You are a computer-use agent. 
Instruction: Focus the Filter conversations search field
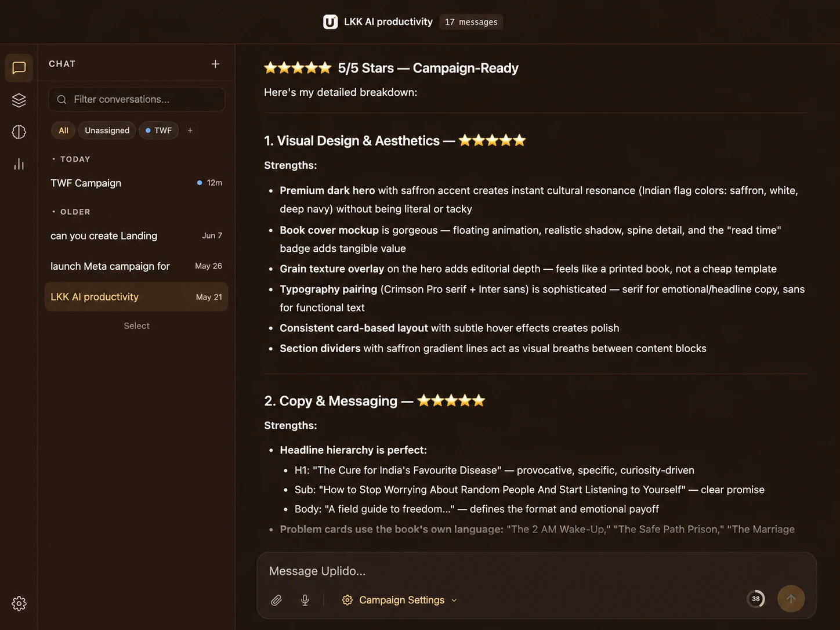click(137, 99)
